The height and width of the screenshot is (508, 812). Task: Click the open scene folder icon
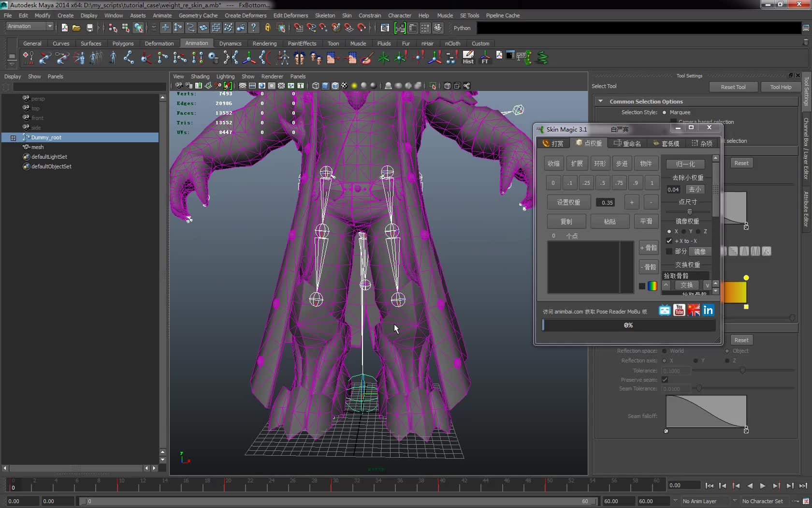click(x=76, y=28)
